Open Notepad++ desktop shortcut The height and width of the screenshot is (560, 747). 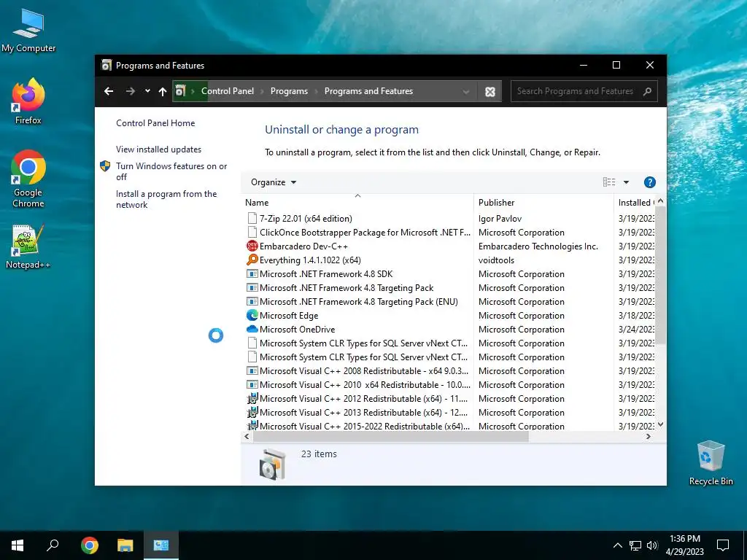[28, 246]
